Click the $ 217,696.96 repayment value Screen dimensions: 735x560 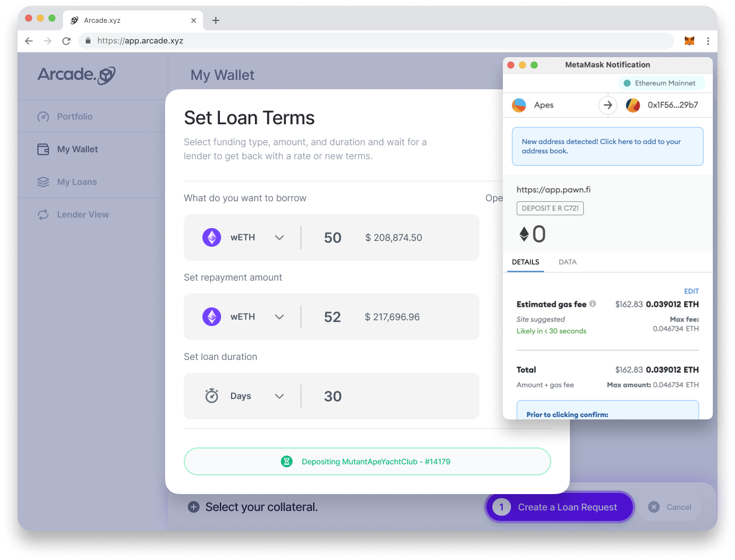point(392,317)
